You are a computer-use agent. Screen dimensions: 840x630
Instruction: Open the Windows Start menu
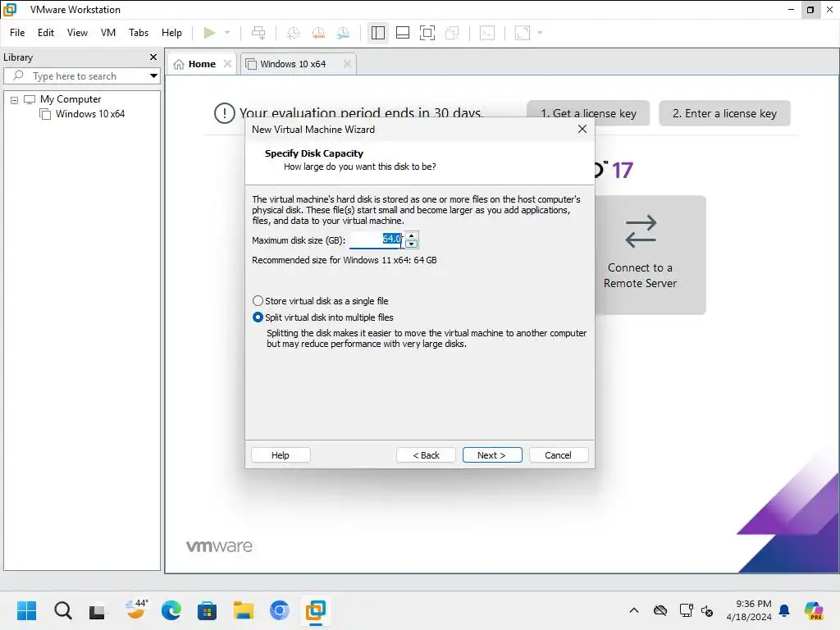pos(26,610)
